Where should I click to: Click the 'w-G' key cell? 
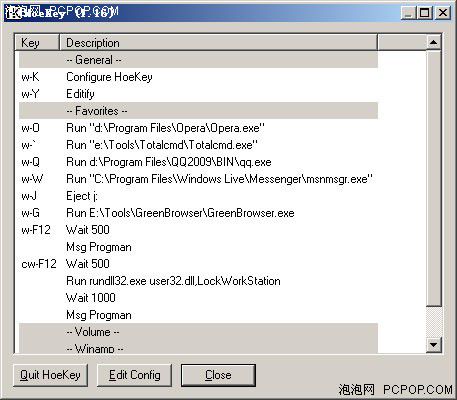[x=30, y=213]
